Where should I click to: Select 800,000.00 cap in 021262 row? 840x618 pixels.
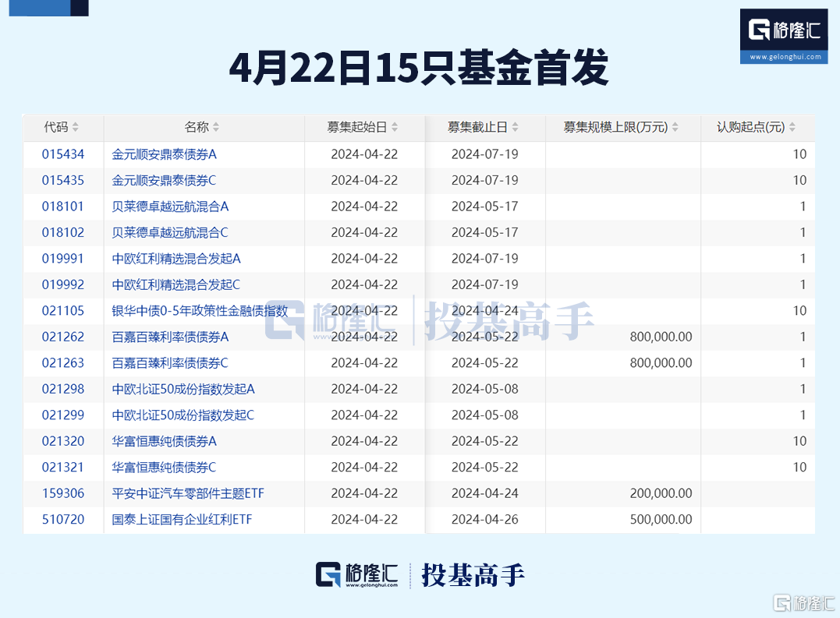pos(661,337)
